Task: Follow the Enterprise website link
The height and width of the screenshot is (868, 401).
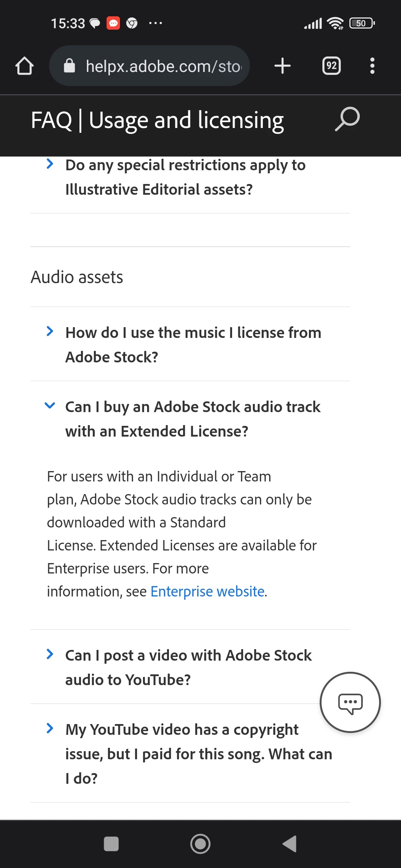Action: (x=207, y=592)
